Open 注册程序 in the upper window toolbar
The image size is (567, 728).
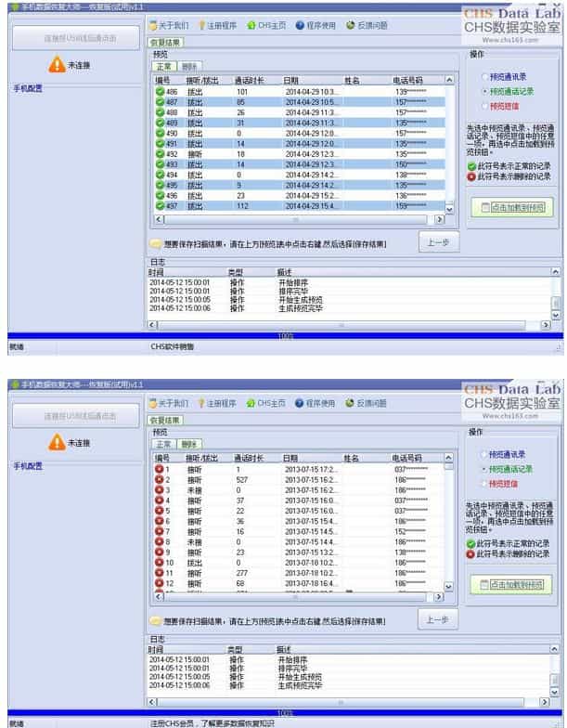pyautogui.click(x=217, y=26)
